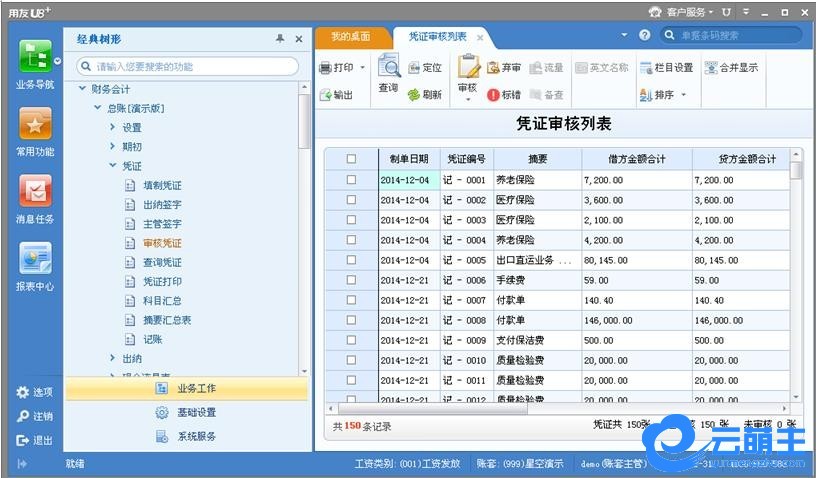Viewport: 816px width, 478px height.
Task: Switch to the 我的桌面 tab
Action: (x=349, y=36)
